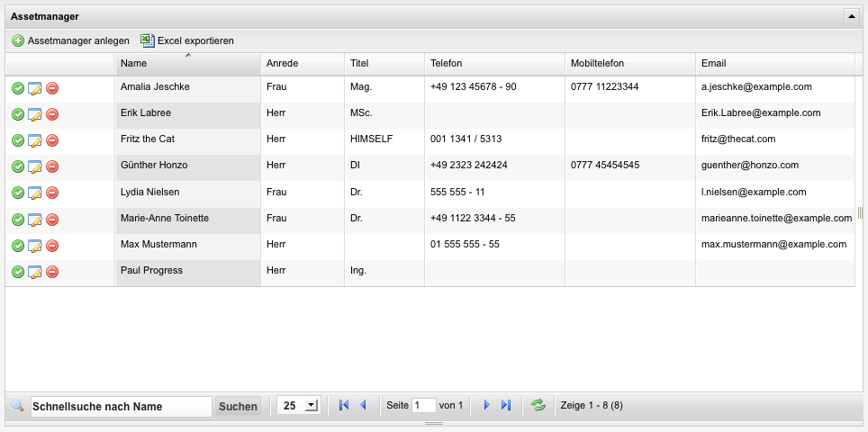This screenshot has width=868, height=432.
Task: Sort by the Titel column header
Action: coord(384,64)
